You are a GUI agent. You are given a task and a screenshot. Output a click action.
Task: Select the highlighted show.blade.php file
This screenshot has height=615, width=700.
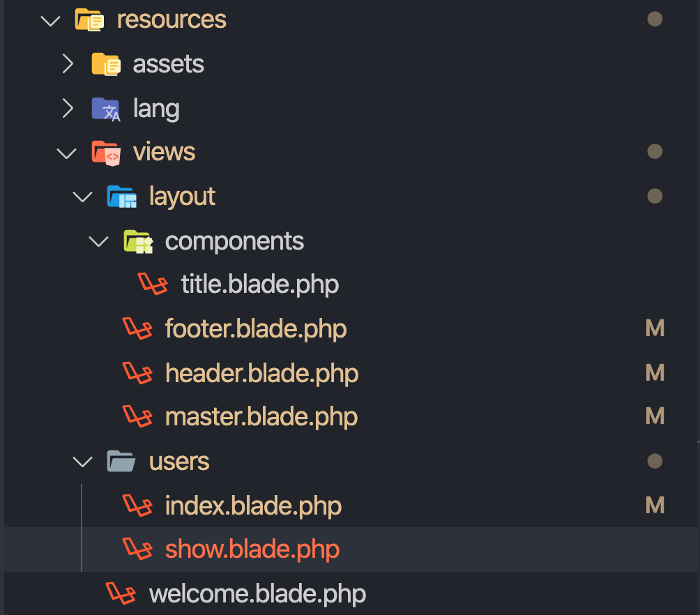[x=252, y=549]
